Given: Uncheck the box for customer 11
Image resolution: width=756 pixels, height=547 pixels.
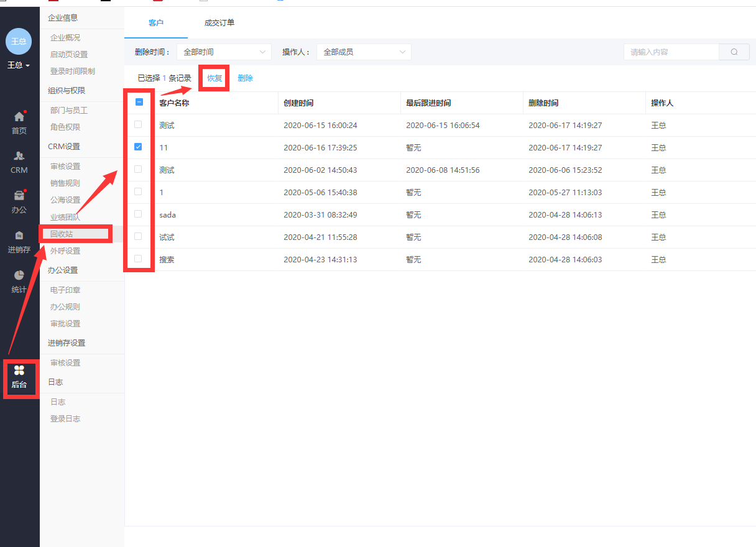Looking at the screenshot, I should tap(138, 147).
